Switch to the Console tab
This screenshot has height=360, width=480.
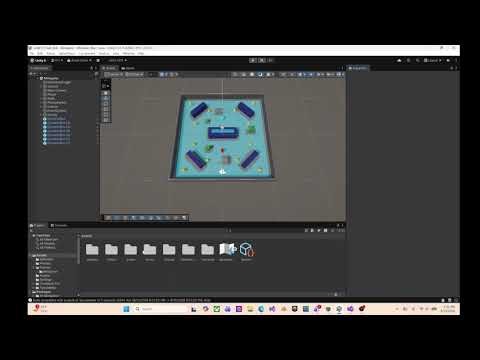pyautogui.click(x=59, y=226)
